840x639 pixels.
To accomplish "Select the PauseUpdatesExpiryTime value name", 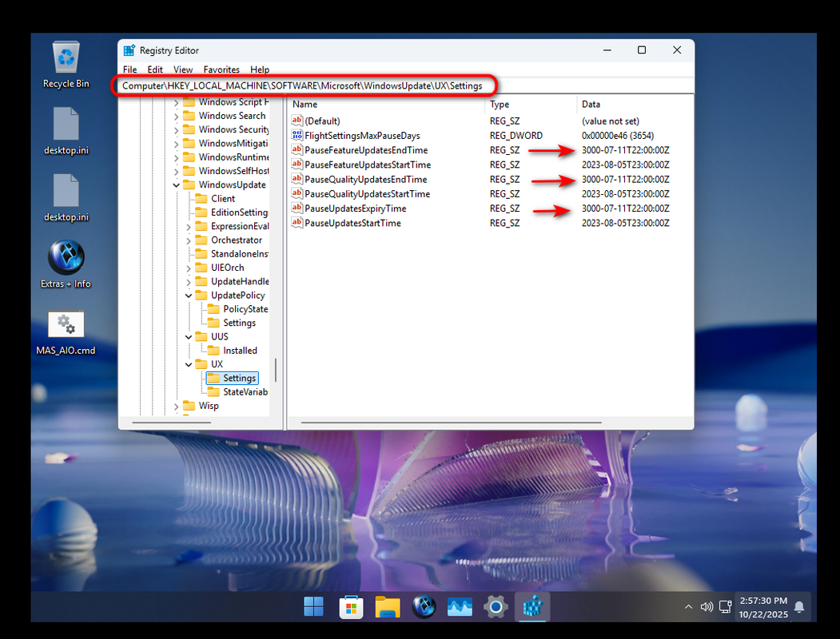I will pyautogui.click(x=356, y=208).
